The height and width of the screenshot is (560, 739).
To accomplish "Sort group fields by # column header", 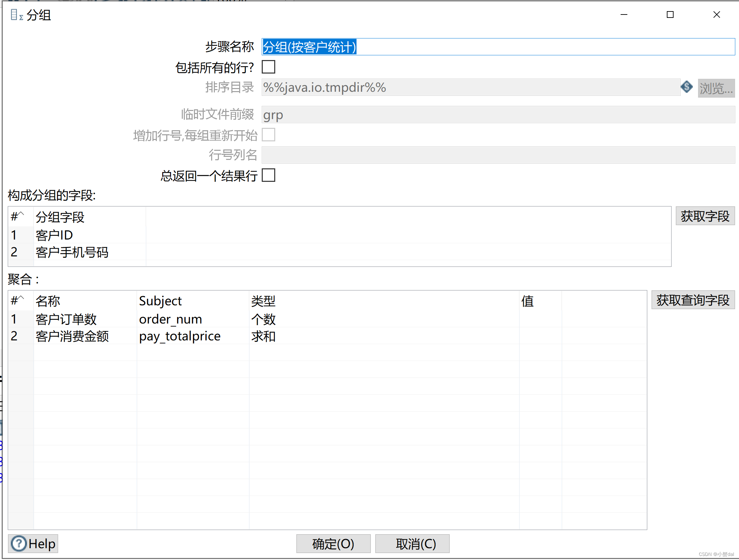I will [x=18, y=217].
